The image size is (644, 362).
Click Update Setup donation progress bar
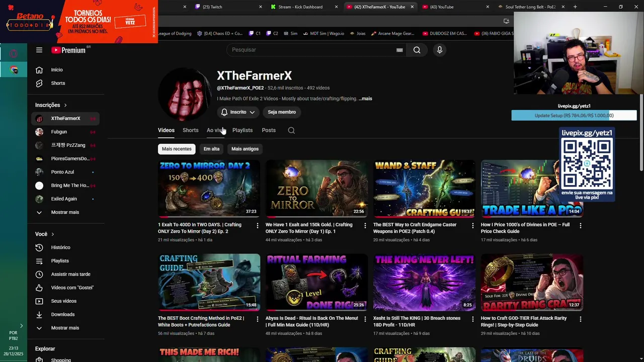(574, 116)
